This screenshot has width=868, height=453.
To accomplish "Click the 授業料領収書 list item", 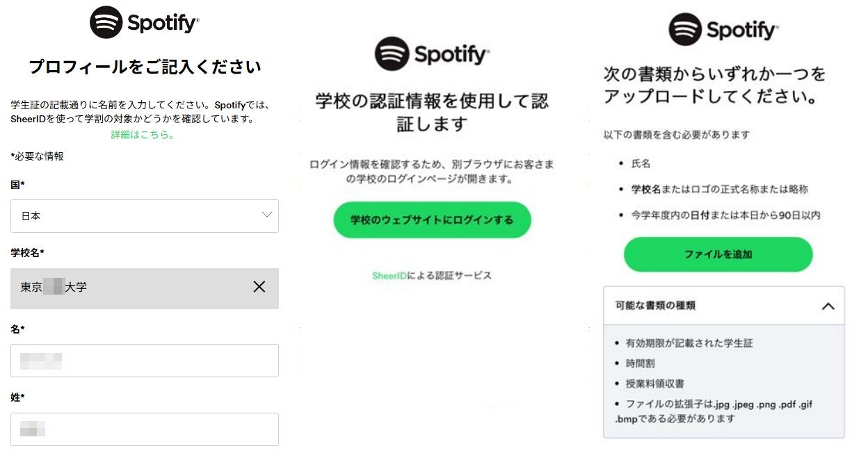I will (655, 384).
